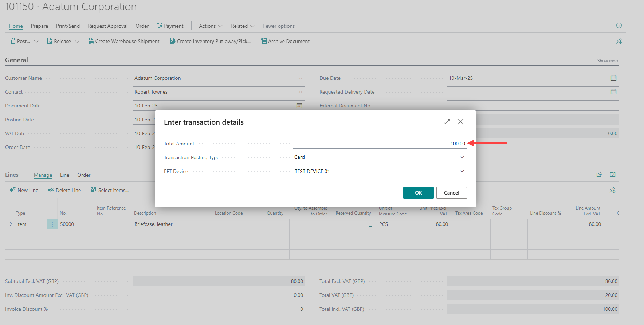
Task: Expand the transaction details dialog
Action: (x=447, y=122)
